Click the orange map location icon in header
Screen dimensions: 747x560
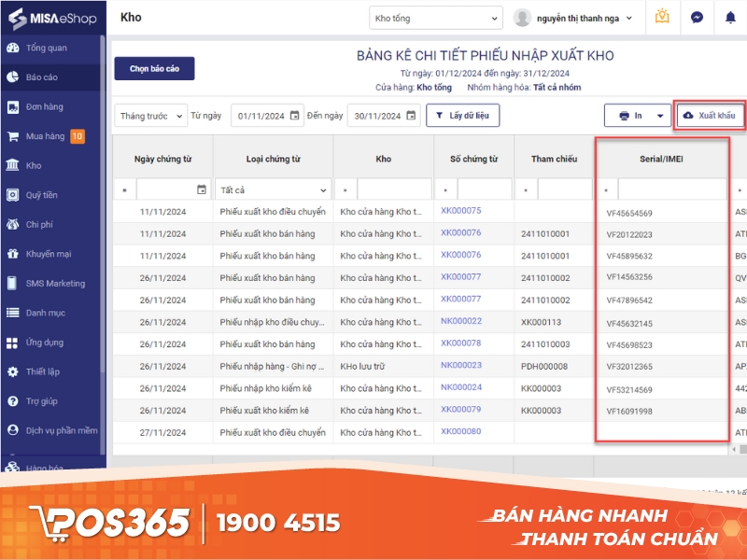[662, 17]
